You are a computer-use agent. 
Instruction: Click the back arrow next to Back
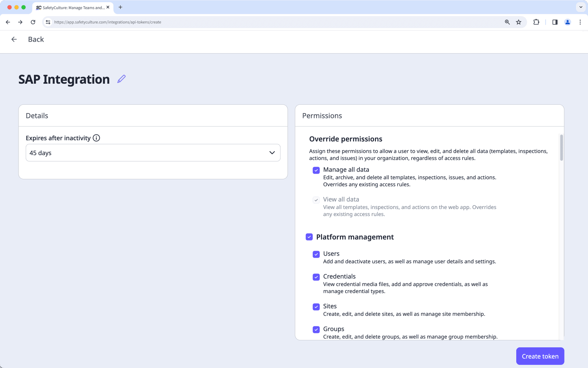tap(14, 39)
